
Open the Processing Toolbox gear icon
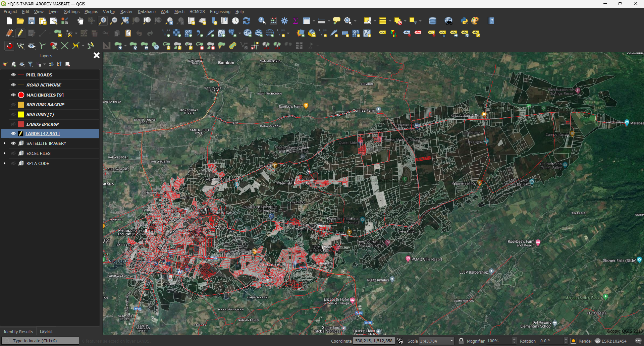click(284, 21)
